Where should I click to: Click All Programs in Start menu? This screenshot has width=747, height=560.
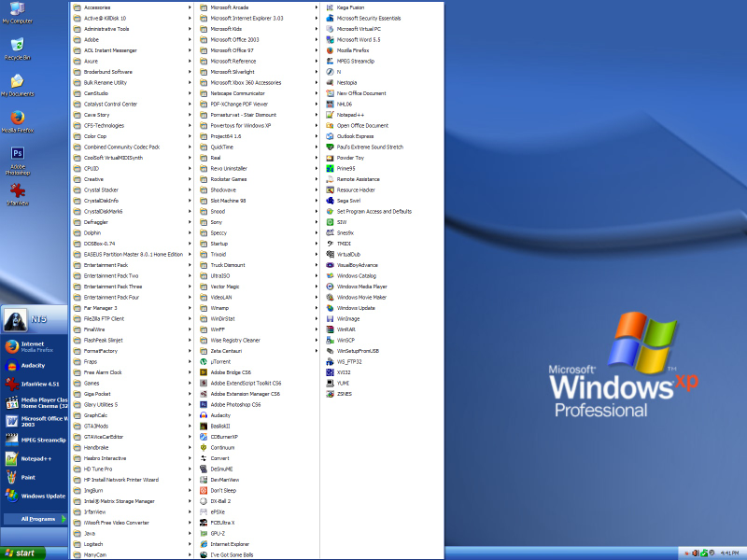tap(35, 519)
